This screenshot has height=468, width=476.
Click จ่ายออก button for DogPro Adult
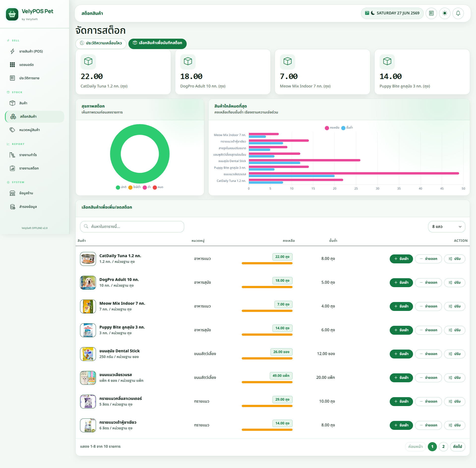[x=428, y=282]
